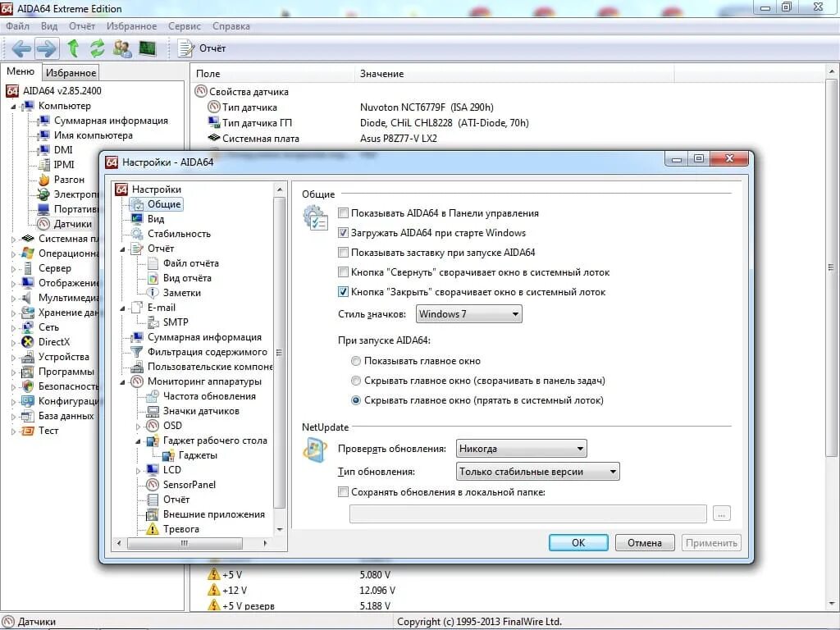Collapse the Мониторинг аппаратуры node
This screenshot has height=630, width=840.
coord(122,382)
